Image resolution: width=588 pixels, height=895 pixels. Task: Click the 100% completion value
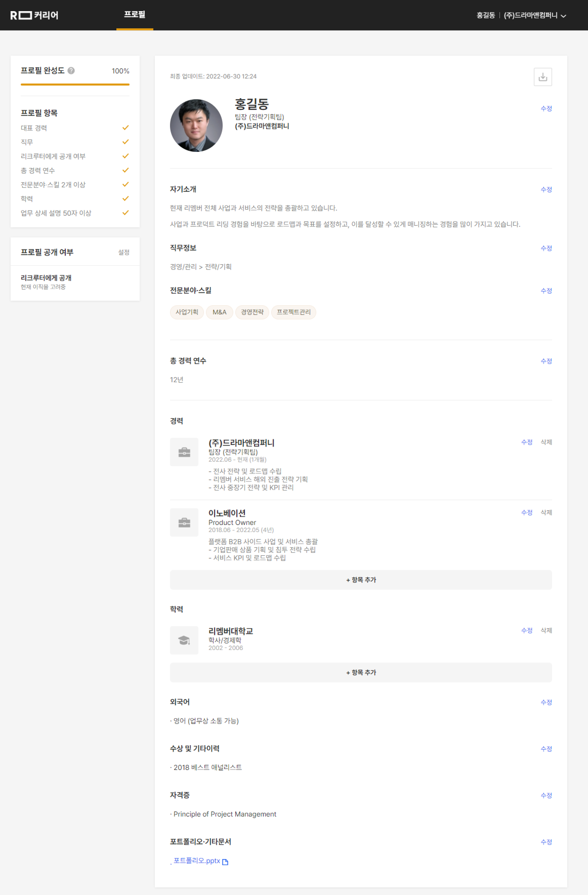pyautogui.click(x=120, y=71)
